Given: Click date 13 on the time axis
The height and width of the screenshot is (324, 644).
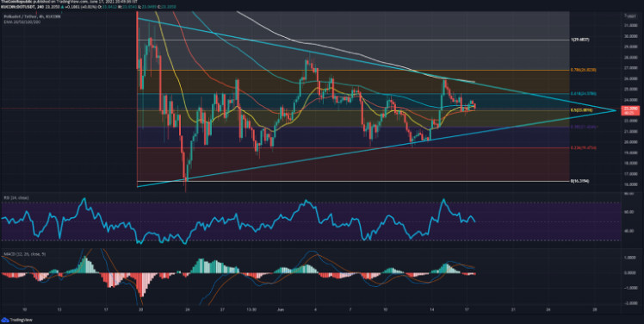Looking at the screenshot, I should pyautogui.click(x=59, y=308).
